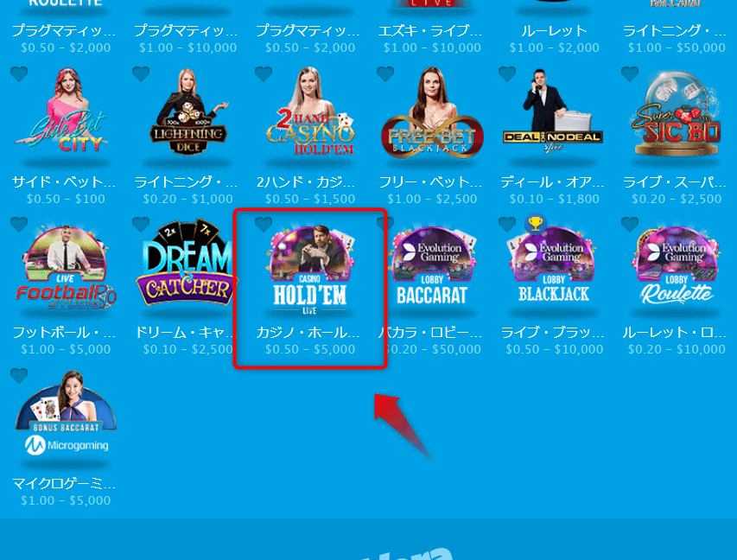This screenshot has height=560, width=737.
Task: Click the サイド・ベット... game title
Action: 64,182
